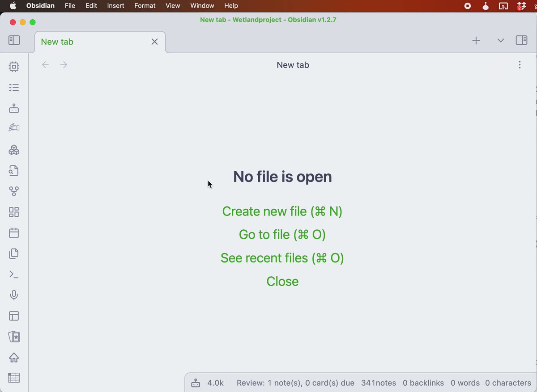This screenshot has height=392, width=537.
Task: Click the 4.0k status bar entry
Action: click(x=215, y=383)
